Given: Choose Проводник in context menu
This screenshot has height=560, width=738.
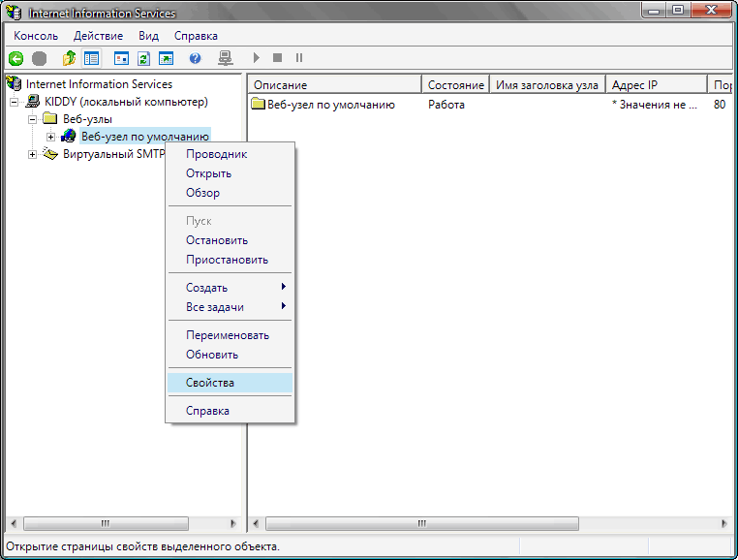Looking at the screenshot, I should click(x=231, y=154).
